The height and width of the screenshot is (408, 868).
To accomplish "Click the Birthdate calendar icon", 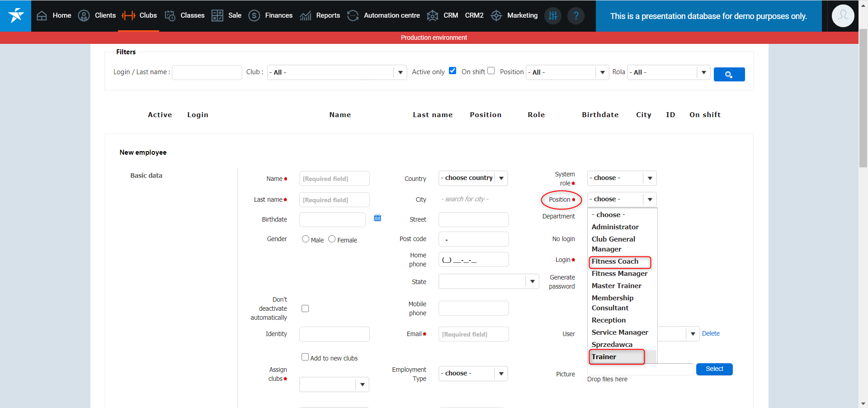I will click(377, 218).
